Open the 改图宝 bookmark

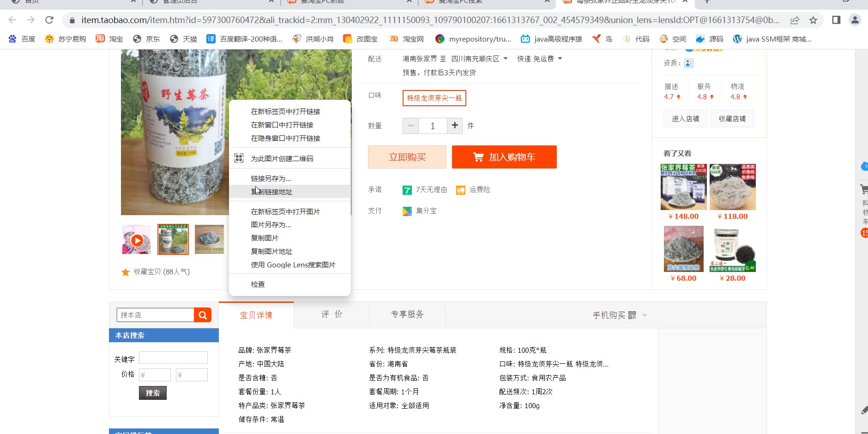click(x=360, y=39)
